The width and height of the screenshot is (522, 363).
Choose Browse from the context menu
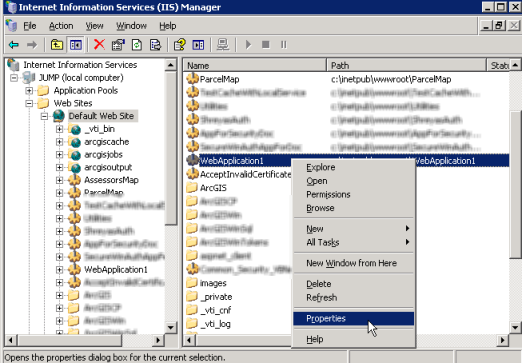(354, 208)
